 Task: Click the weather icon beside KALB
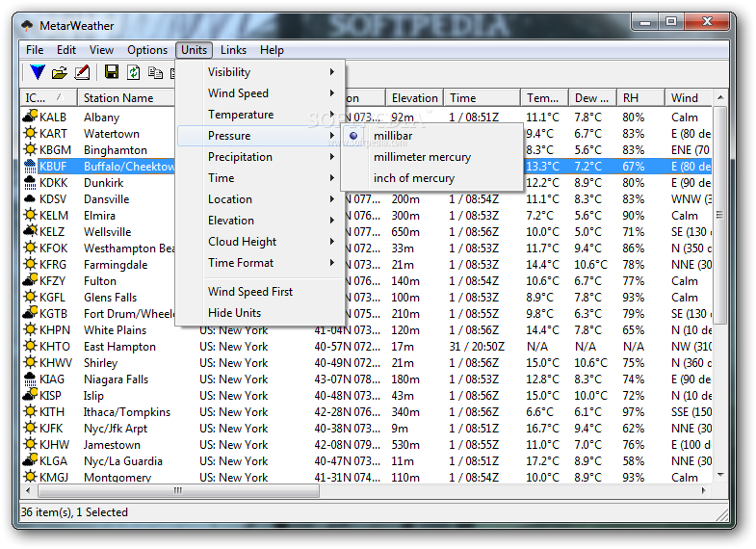click(30, 117)
